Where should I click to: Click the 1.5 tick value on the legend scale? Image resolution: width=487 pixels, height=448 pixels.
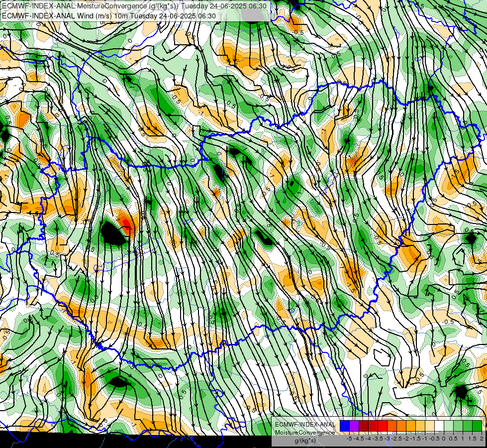click(x=472, y=439)
